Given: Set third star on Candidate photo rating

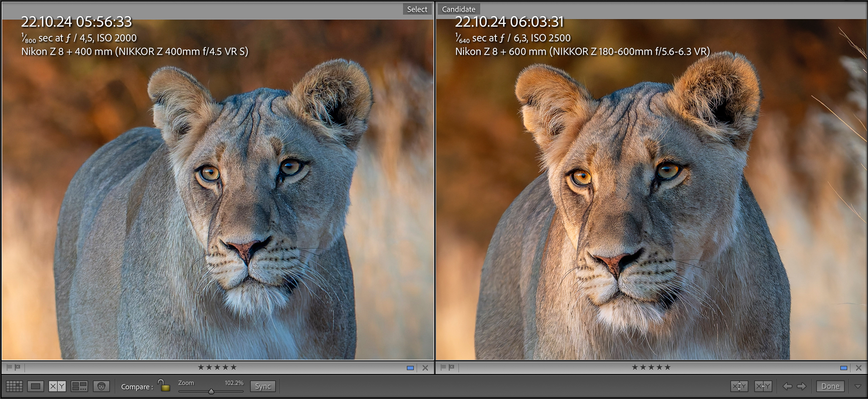Looking at the screenshot, I should pyautogui.click(x=651, y=367).
